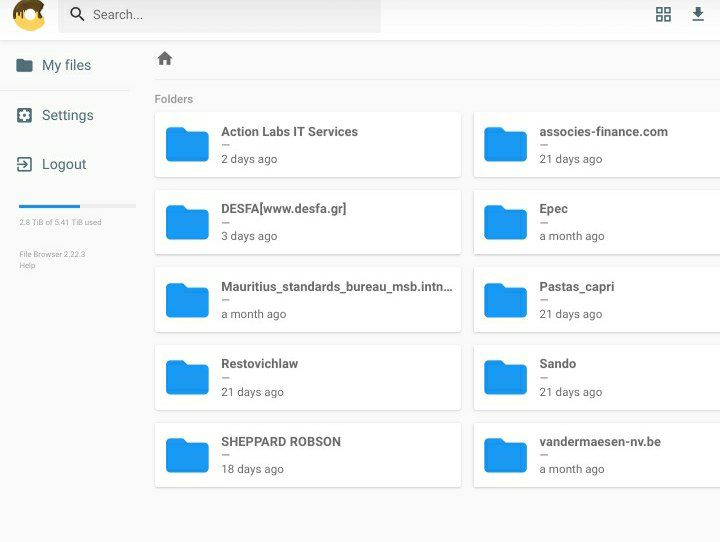Select the DESFA[www.desfa.gr] folder icon

(x=187, y=222)
